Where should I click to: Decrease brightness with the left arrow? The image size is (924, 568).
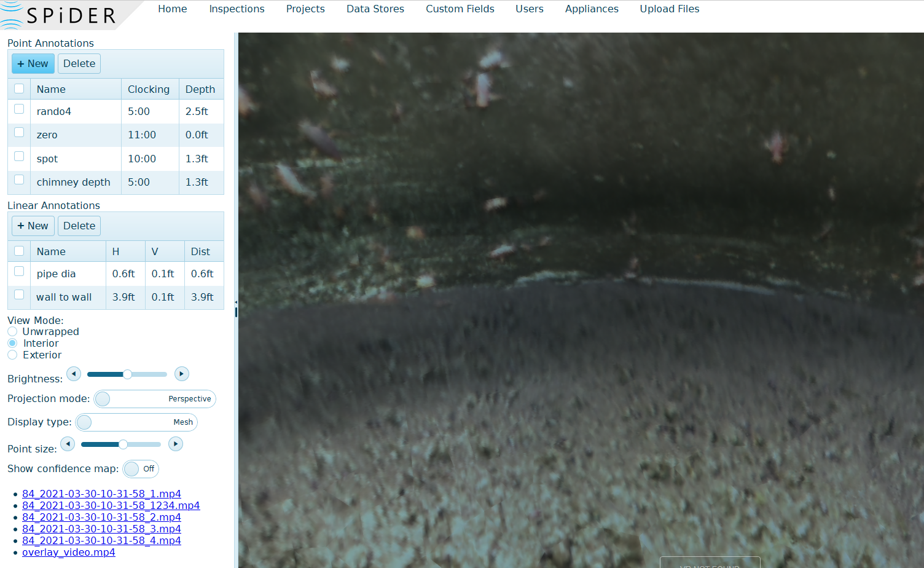coord(74,374)
